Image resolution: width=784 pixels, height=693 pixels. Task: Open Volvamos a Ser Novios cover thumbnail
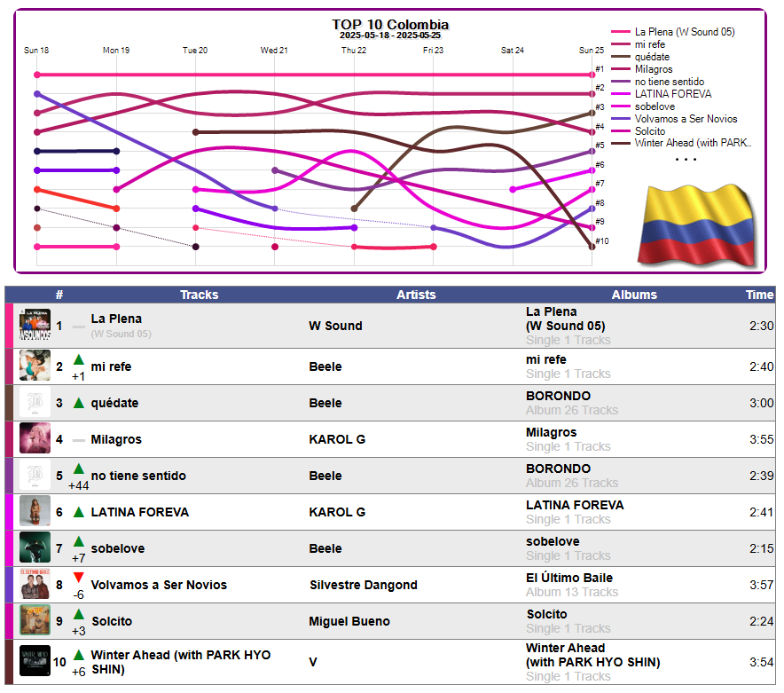click(35, 584)
